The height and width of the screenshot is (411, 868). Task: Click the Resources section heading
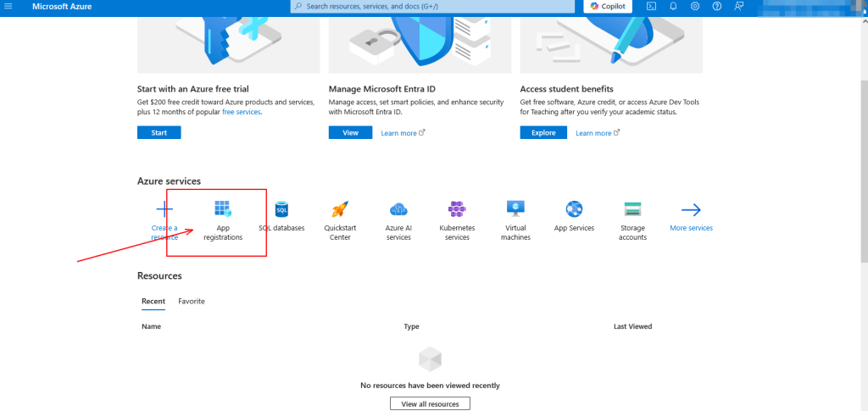click(x=159, y=276)
